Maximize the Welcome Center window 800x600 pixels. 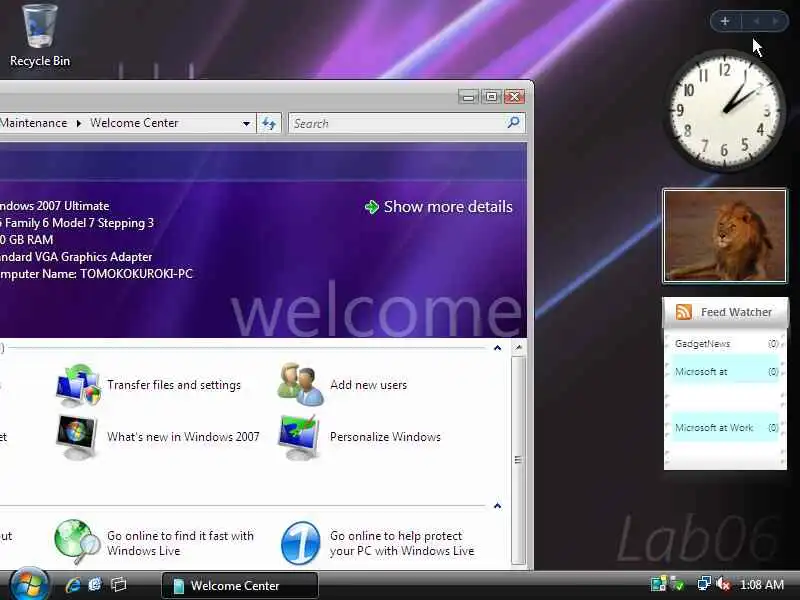click(x=491, y=96)
